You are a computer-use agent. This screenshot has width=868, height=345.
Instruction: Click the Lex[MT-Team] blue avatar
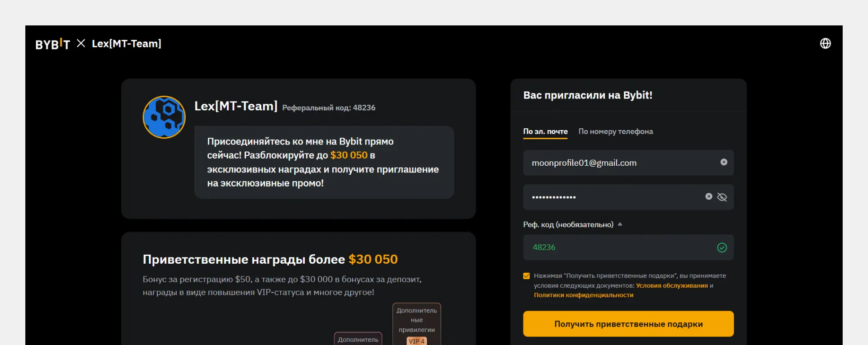point(164,117)
